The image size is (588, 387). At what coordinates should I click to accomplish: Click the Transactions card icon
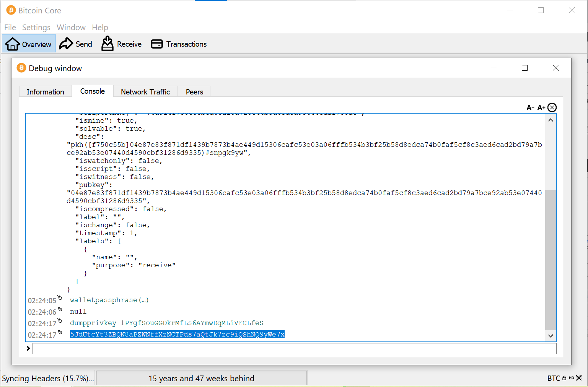(157, 44)
